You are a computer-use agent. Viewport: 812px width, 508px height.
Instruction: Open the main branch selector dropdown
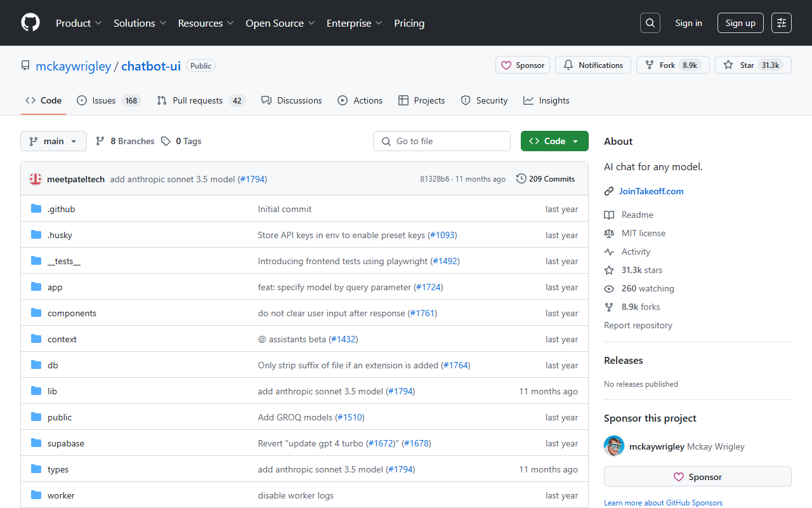[53, 141]
